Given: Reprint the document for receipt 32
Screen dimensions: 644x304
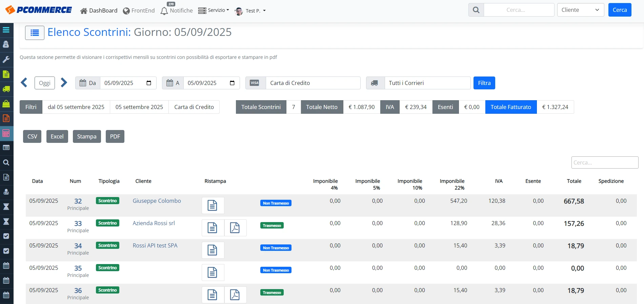Looking at the screenshot, I should point(213,205).
